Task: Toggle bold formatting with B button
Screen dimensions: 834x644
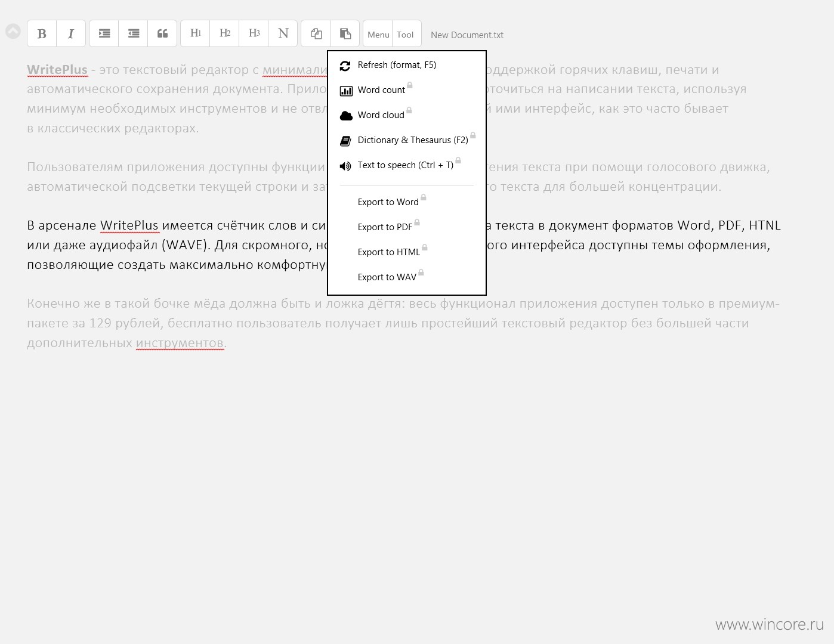Action: click(42, 33)
